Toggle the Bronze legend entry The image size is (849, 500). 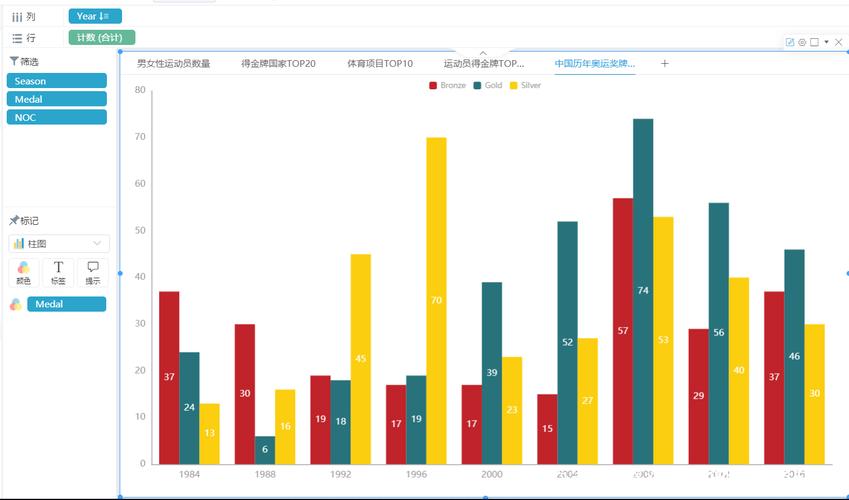447,85
